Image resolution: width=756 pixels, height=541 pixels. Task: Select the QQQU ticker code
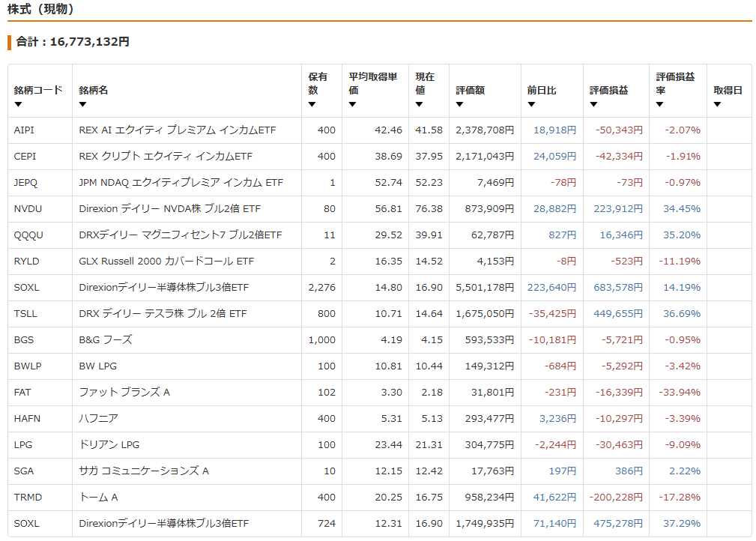pyautogui.click(x=28, y=235)
